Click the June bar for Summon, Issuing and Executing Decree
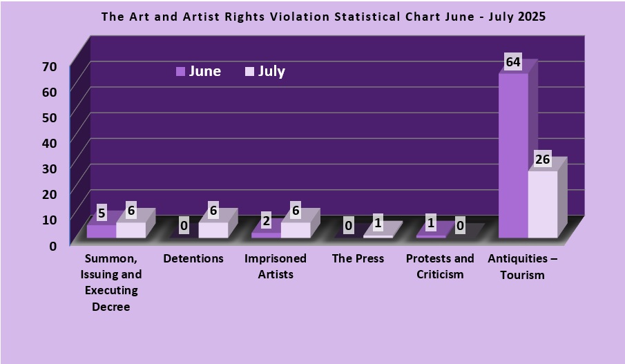This screenshot has width=625, height=364. coord(102,231)
